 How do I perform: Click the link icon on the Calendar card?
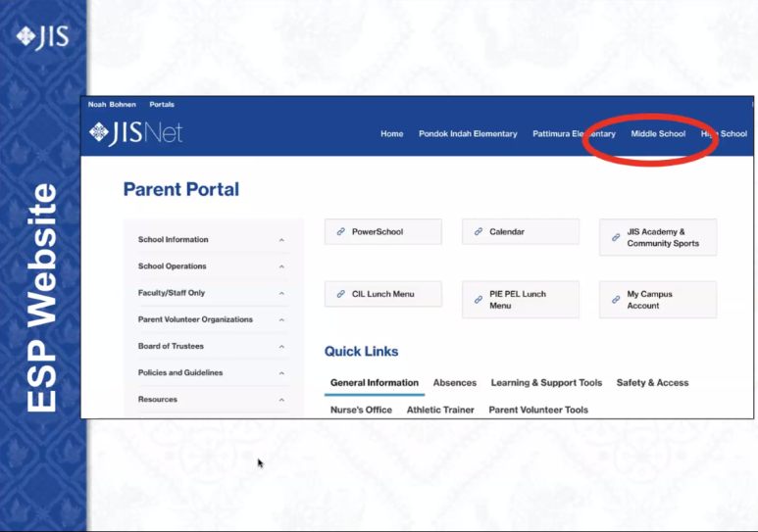(479, 231)
